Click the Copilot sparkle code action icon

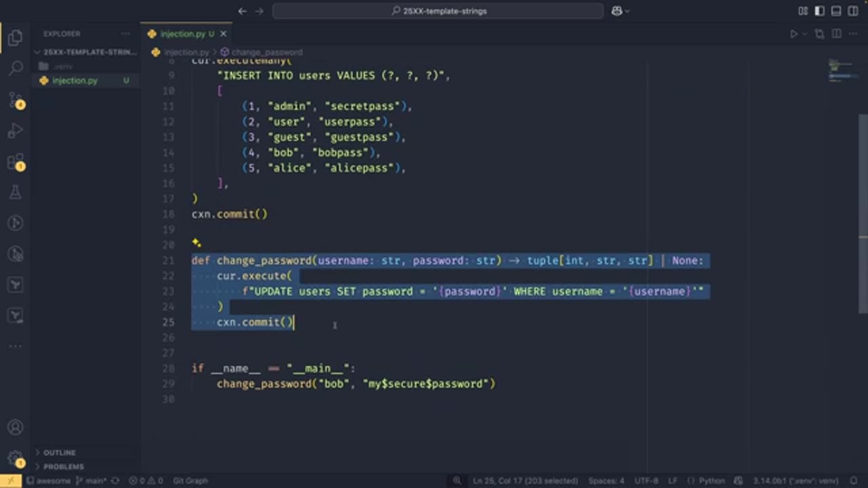point(196,243)
